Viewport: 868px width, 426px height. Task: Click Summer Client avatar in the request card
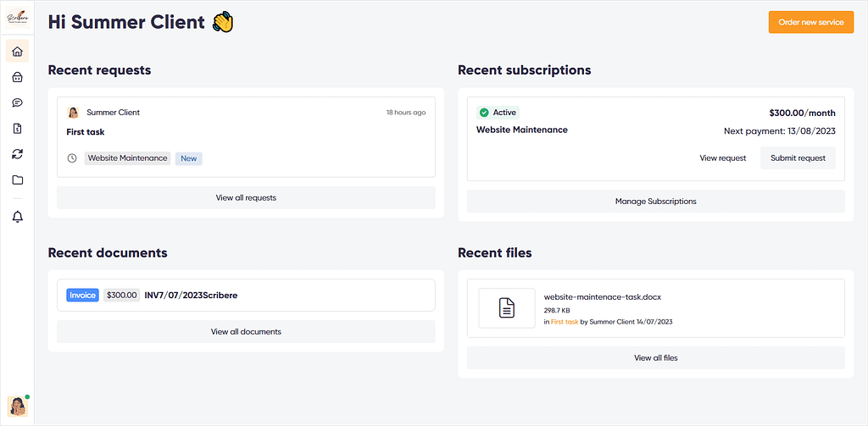coord(73,113)
